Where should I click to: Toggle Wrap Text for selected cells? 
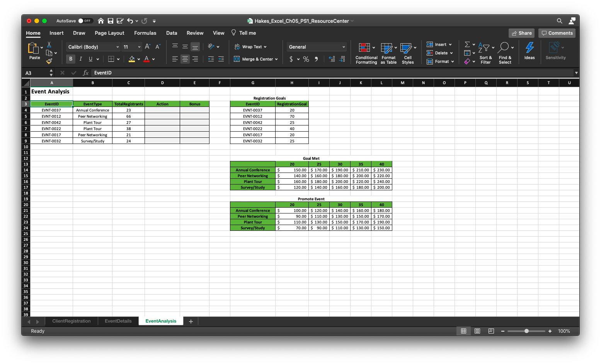click(x=250, y=47)
